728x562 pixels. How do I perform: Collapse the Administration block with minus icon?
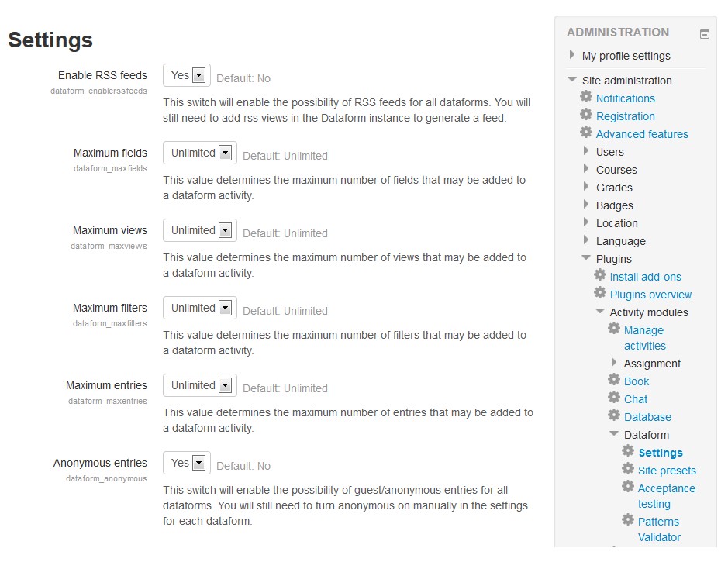tap(704, 34)
